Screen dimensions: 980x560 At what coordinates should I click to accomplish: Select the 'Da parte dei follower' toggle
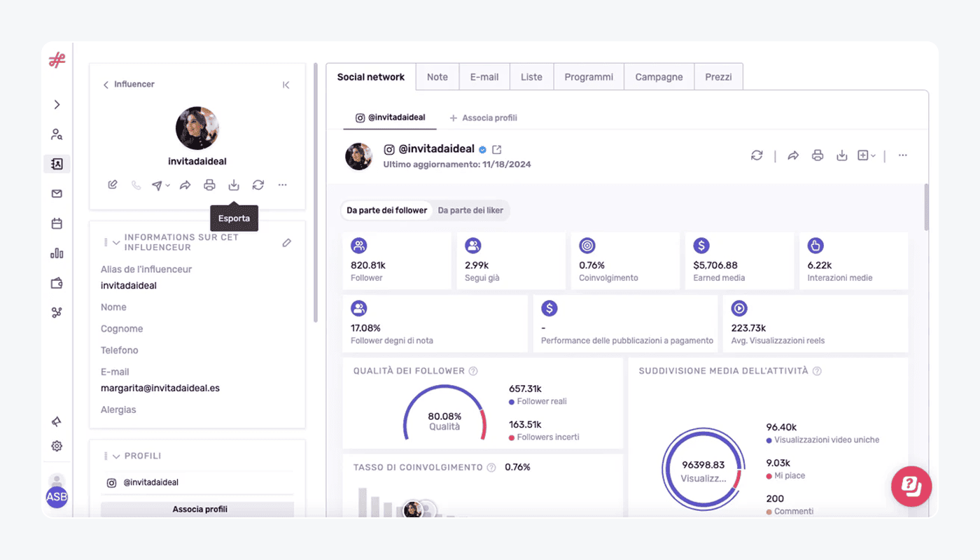point(386,210)
